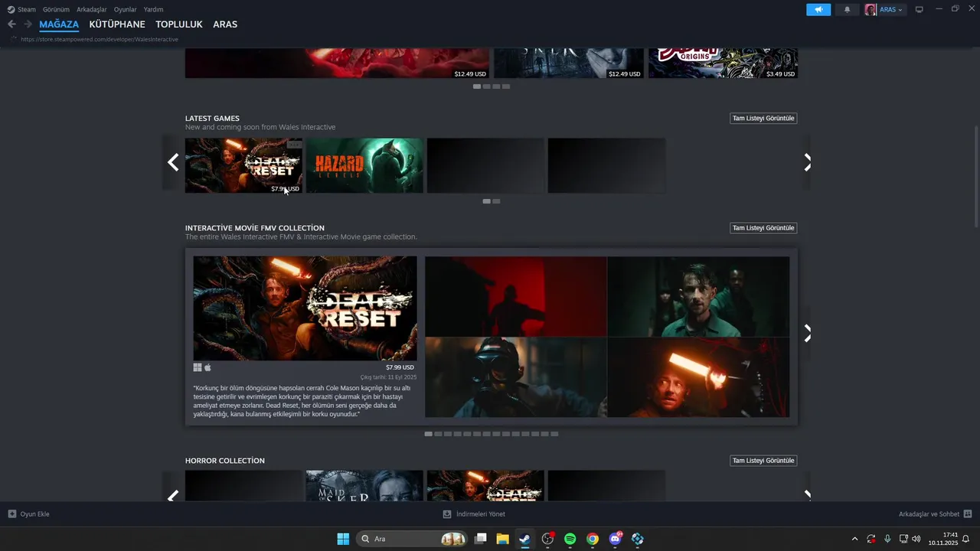Open Arkadaşlar ve Sohbet panel
This screenshot has width=980, height=551.
[x=929, y=514]
